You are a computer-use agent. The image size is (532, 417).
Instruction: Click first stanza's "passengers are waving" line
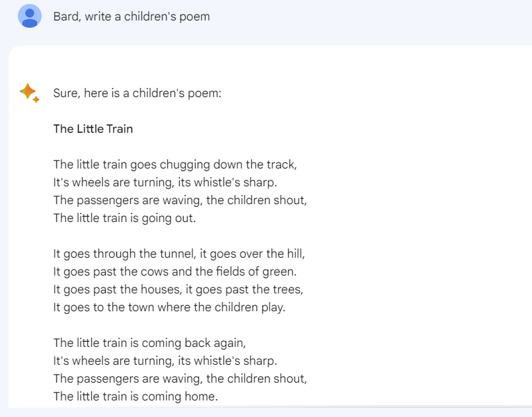click(180, 200)
